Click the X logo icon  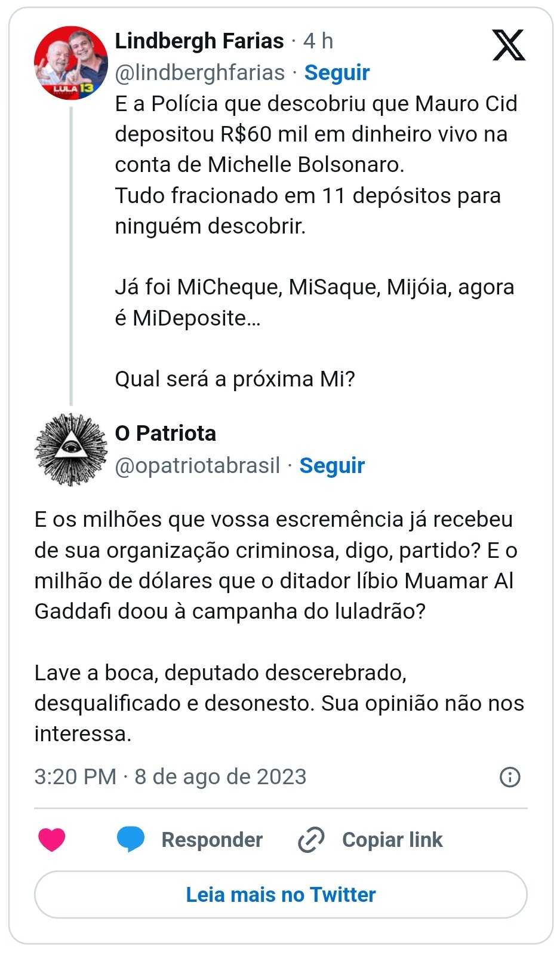[509, 45]
